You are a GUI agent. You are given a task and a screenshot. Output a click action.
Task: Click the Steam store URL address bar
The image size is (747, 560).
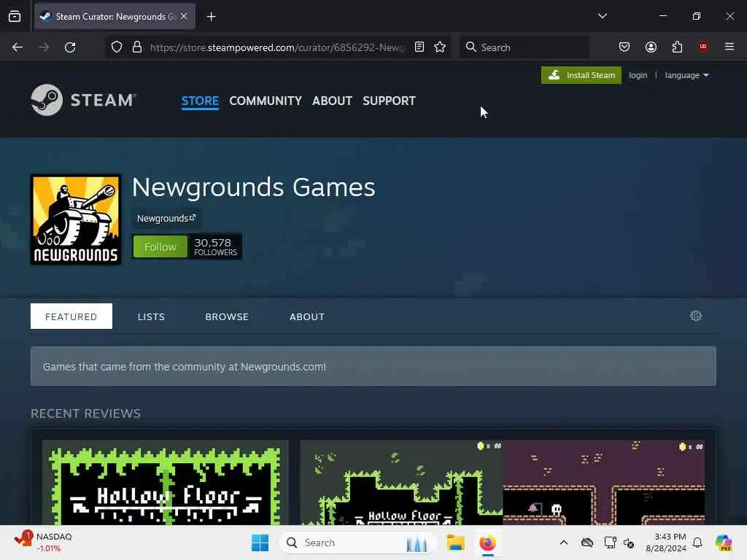point(276,47)
